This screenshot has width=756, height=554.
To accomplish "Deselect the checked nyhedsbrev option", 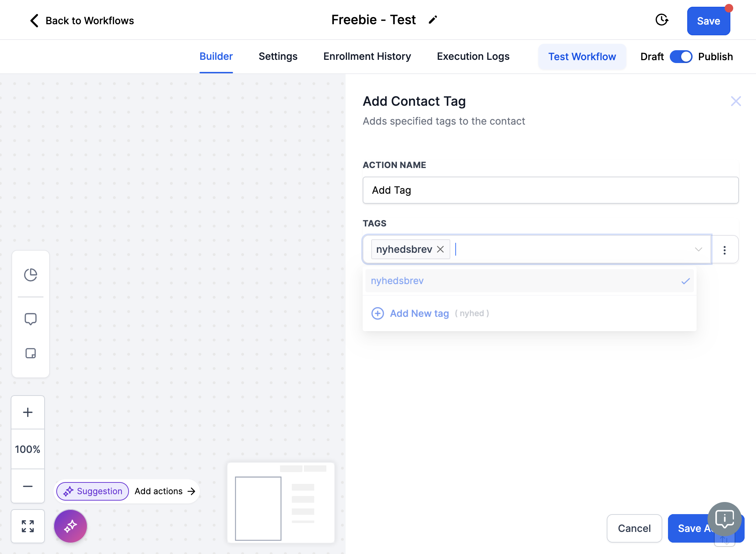I will click(529, 281).
